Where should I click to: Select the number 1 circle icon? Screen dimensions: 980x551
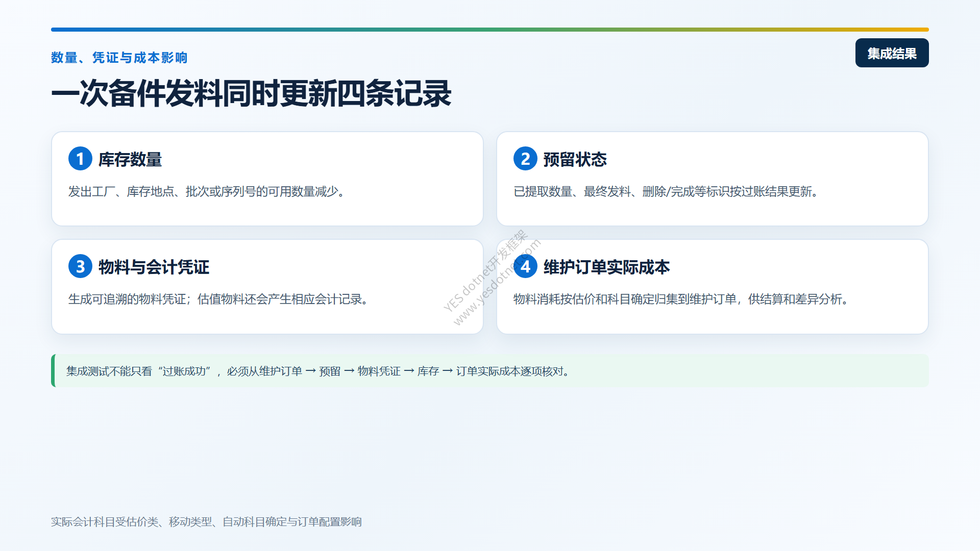pos(80,159)
